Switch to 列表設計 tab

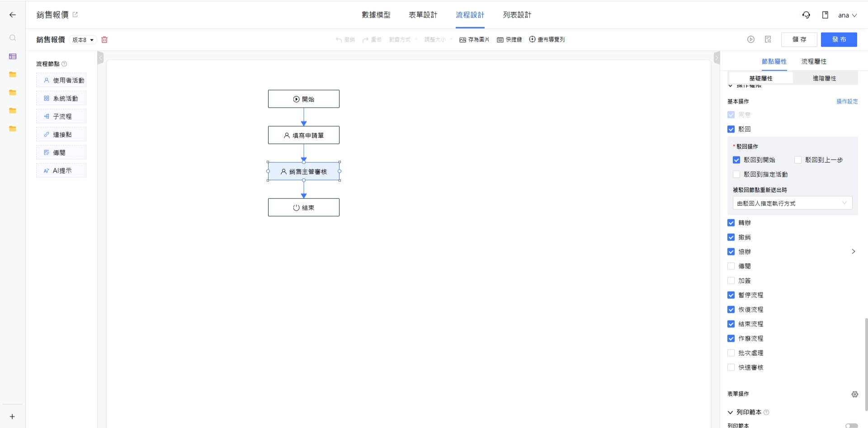click(517, 15)
